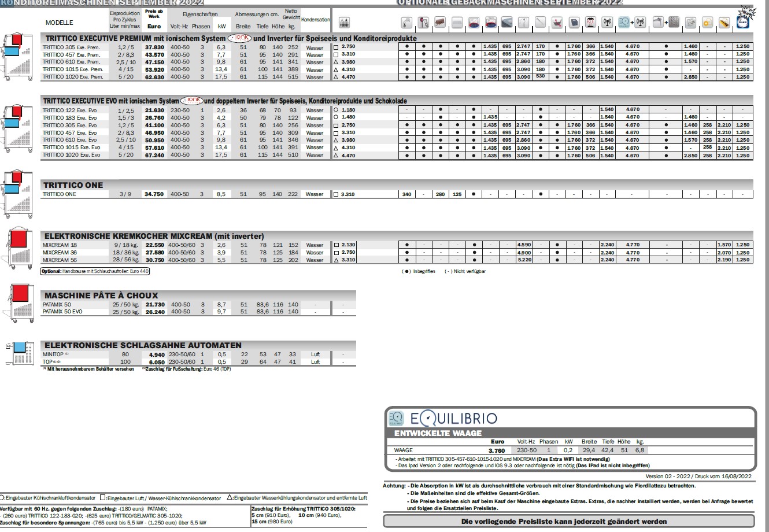Click the TRITTICO ONE section heading
Image resolution: width=769 pixels, height=532 pixels.
click(x=73, y=185)
